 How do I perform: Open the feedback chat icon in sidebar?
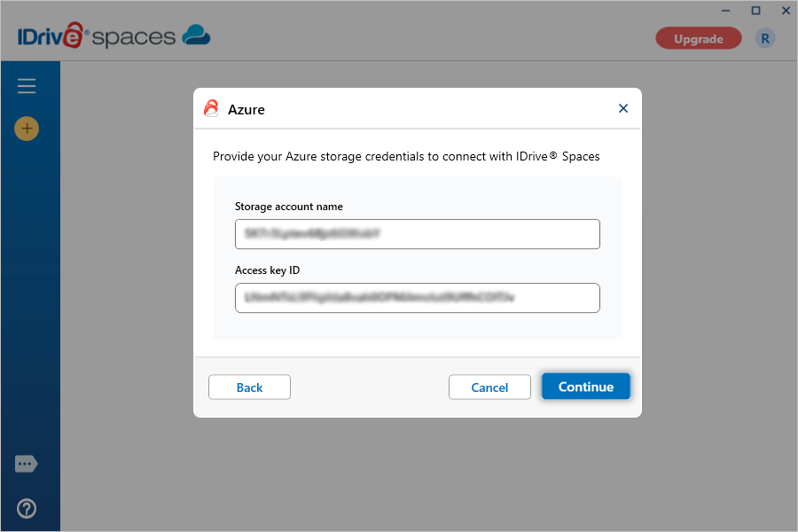click(27, 464)
